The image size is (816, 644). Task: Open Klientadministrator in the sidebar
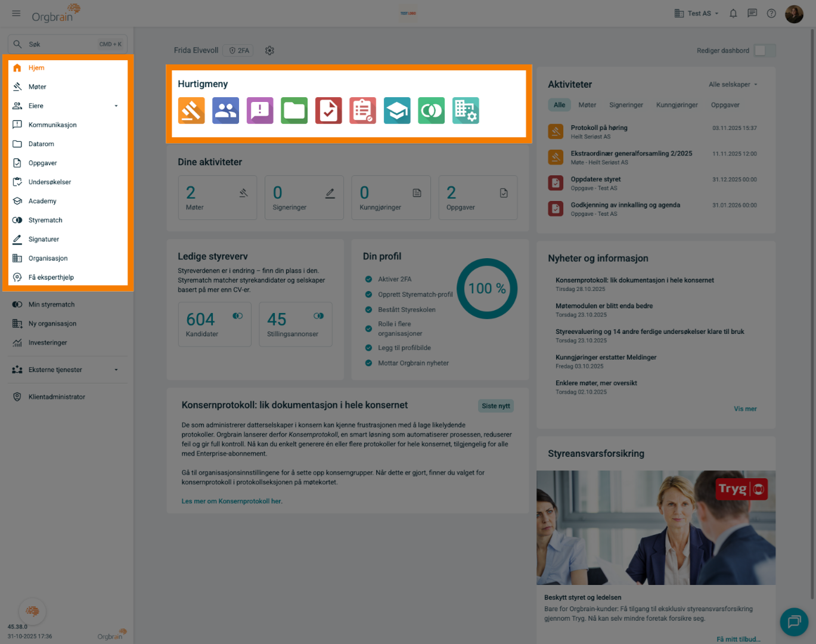68,397
